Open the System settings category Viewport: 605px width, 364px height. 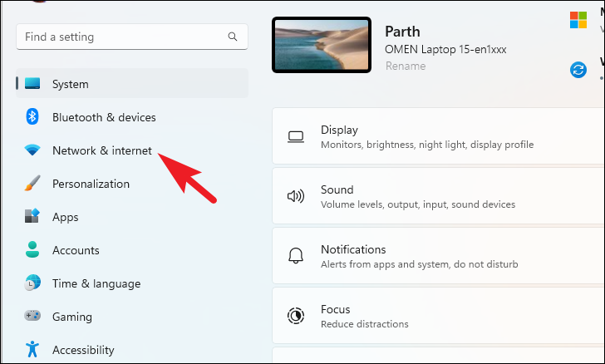[132, 83]
